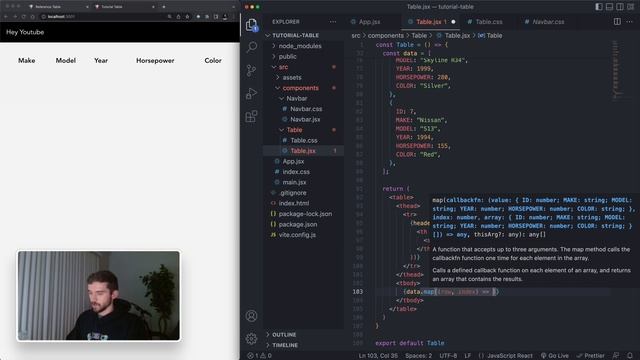Open the Explorer view in activity bar
Viewport: 640px width, 360px height.
pyautogui.click(x=251, y=24)
